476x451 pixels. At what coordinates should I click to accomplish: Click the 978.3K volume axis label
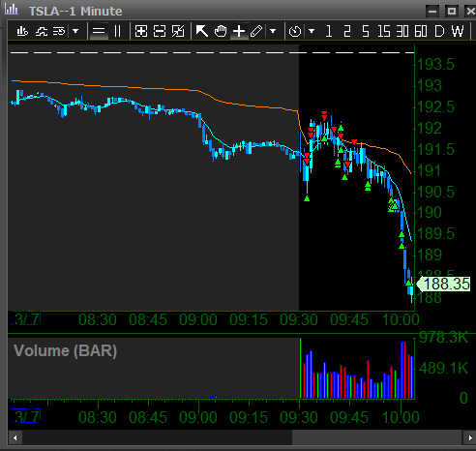(x=443, y=338)
